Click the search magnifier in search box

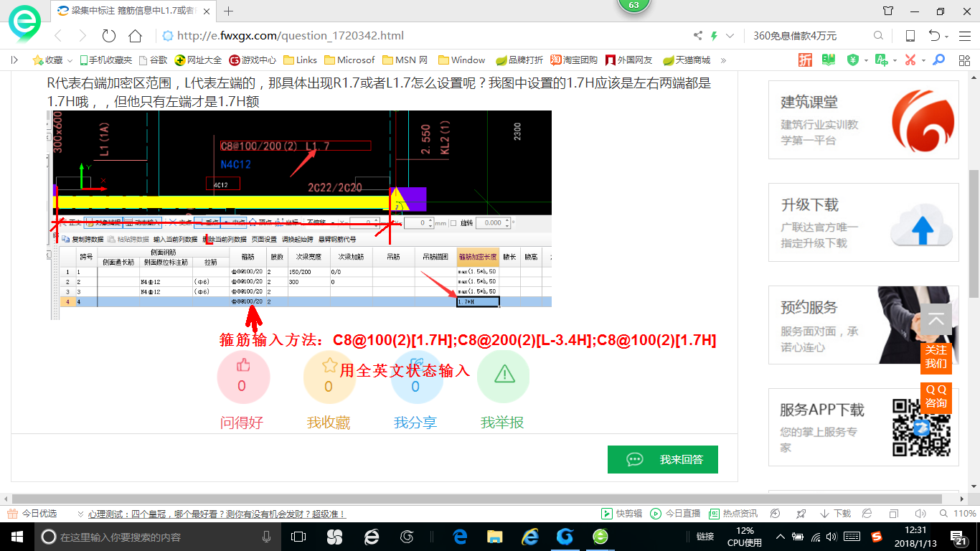pos(878,36)
